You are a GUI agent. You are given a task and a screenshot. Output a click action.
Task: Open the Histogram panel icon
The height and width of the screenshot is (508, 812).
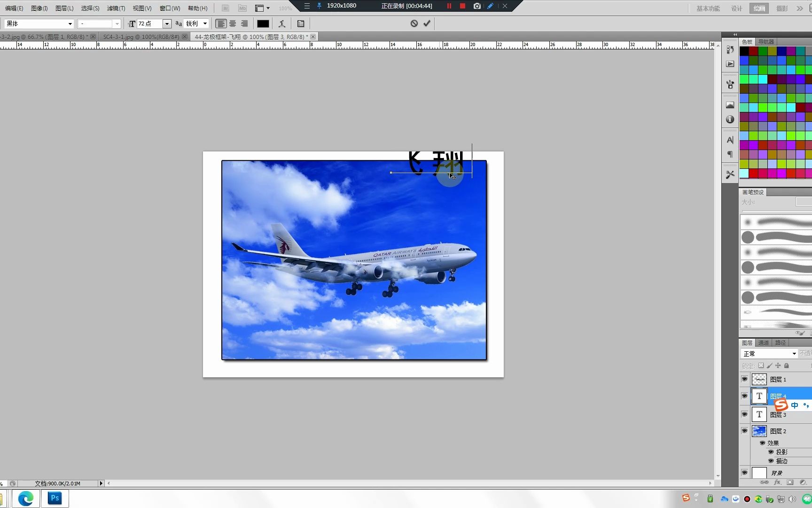pos(730,105)
